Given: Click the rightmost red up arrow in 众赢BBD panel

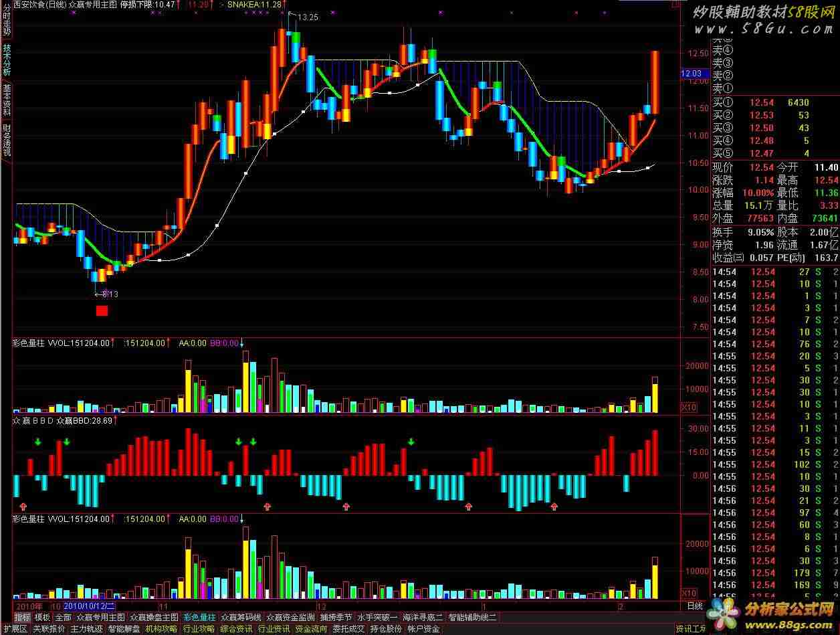Looking at the screenshot, I should pyautogui.click(x=554, y=507).
